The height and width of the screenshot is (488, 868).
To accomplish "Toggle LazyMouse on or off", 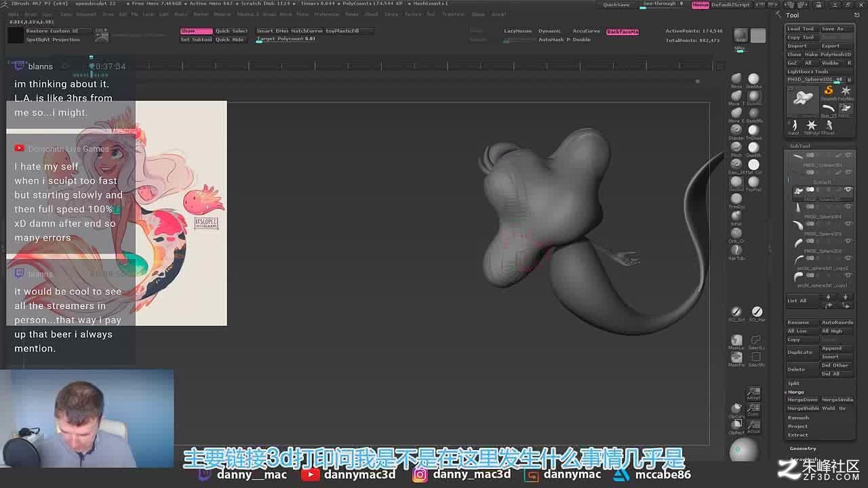I will [x=517, y=31].
